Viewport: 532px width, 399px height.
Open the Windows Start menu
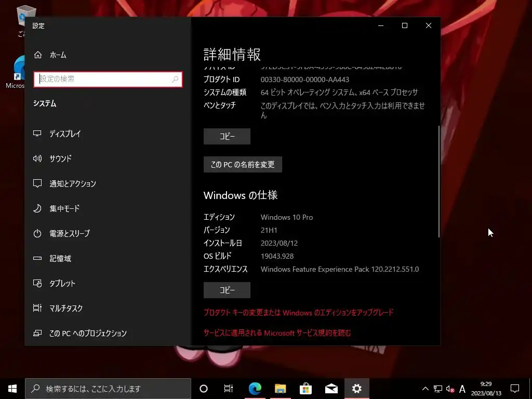[x=12, y=389]
